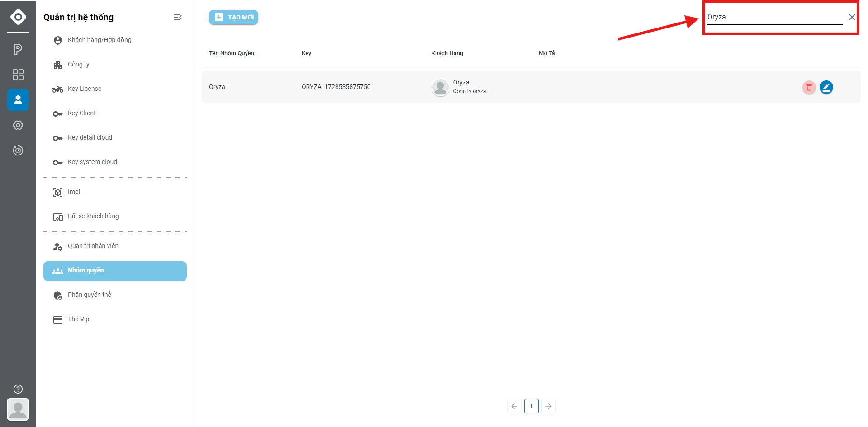The width and height of the screenshot is (868, 427).
Task: Open Khách hàng/Hợp đồng menu
Action: tap(115, 40)
